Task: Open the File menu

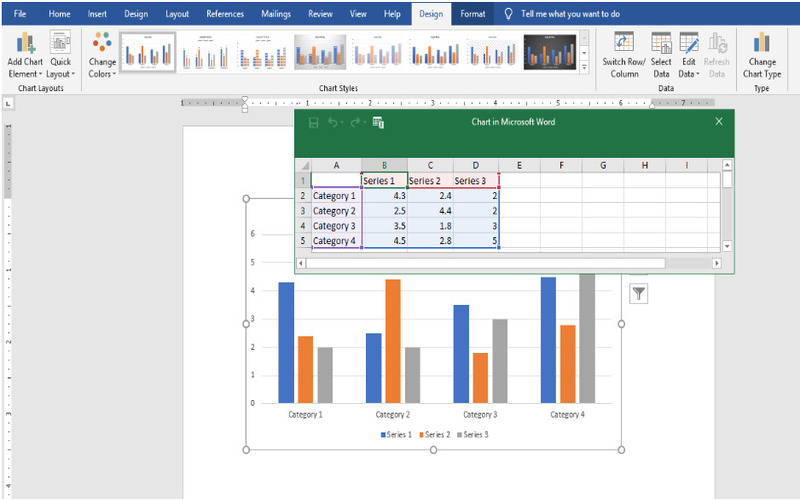Action: click(x=20, y=14)
